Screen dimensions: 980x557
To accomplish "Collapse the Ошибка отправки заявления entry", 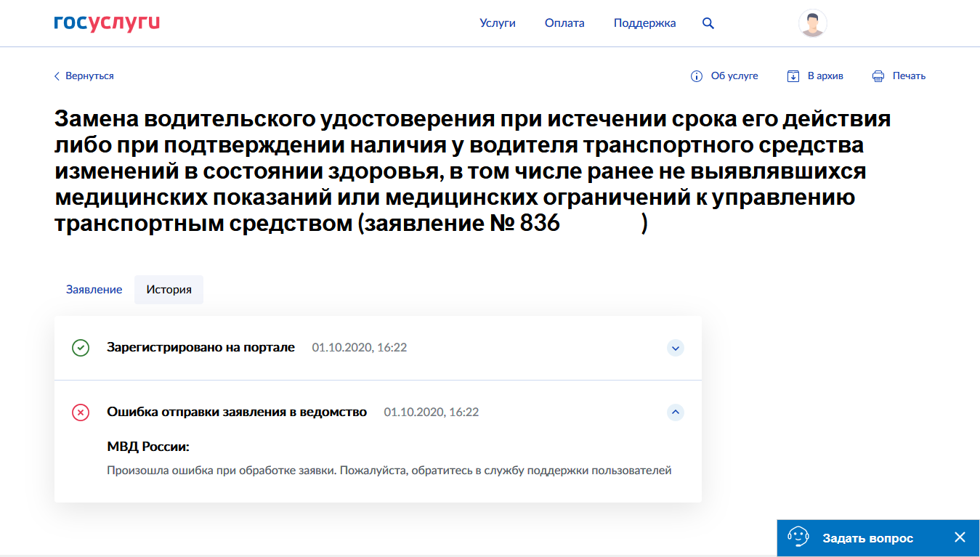I will click(676, 412).
